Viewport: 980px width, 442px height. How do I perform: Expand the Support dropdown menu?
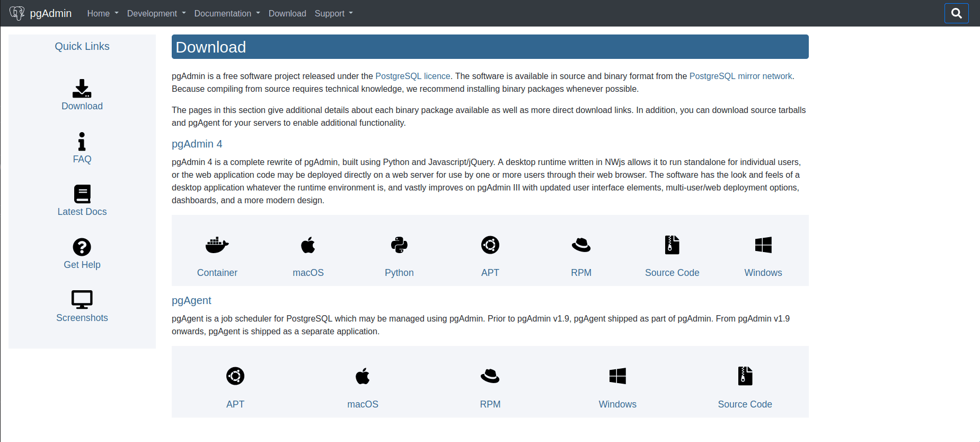[x=334, y=13]
